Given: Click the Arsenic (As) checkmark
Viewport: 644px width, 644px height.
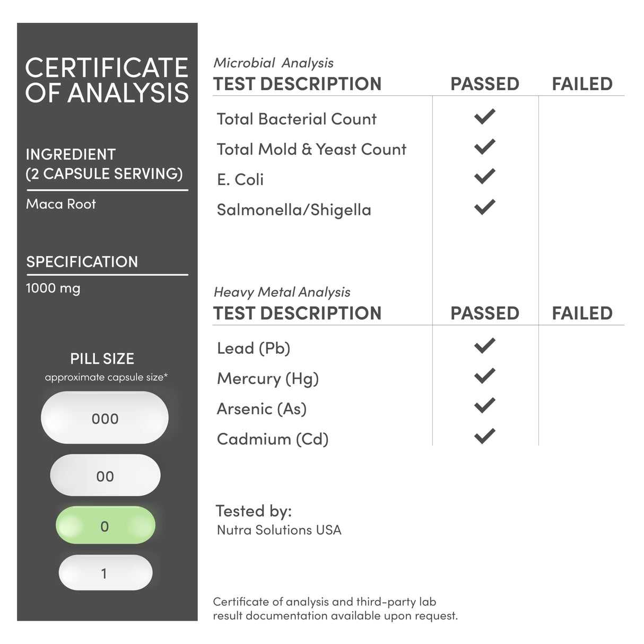Looking at the screenshot, I should click(484, 406).
